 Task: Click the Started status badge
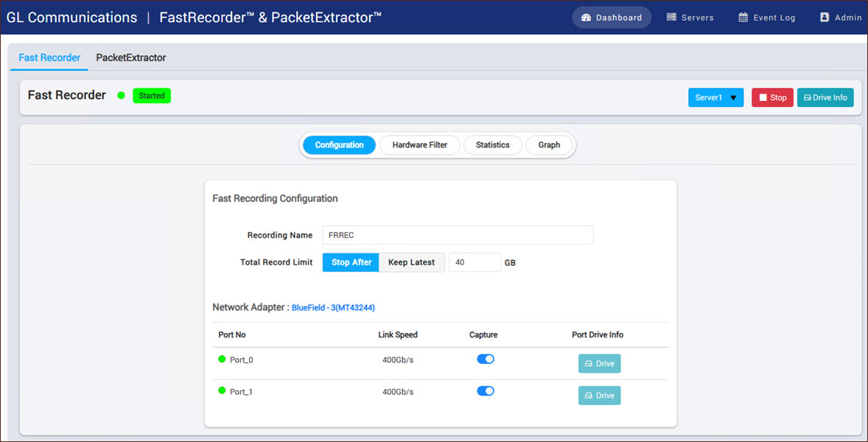click(x=152, y=96)
